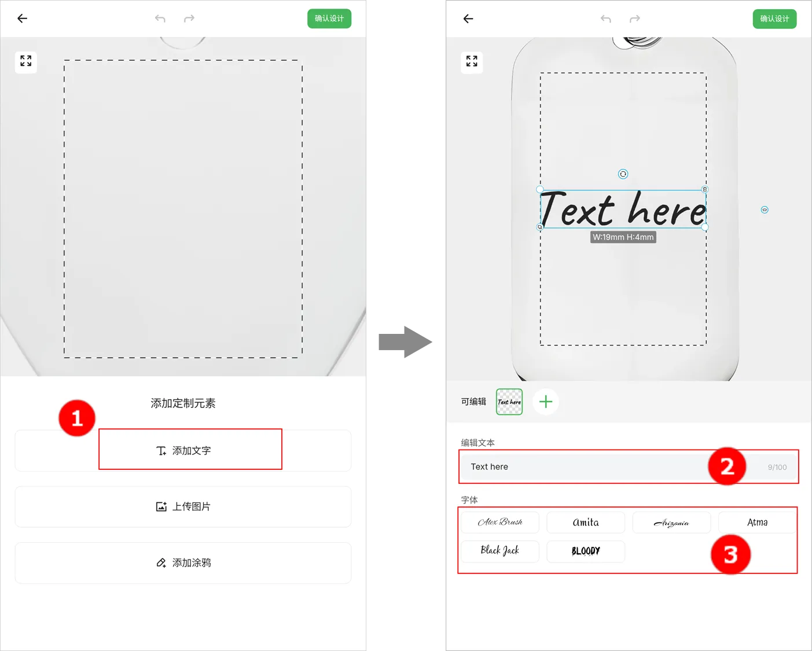Click the green plus add-element icon
The image size is (812, 651).
point(546,402)
